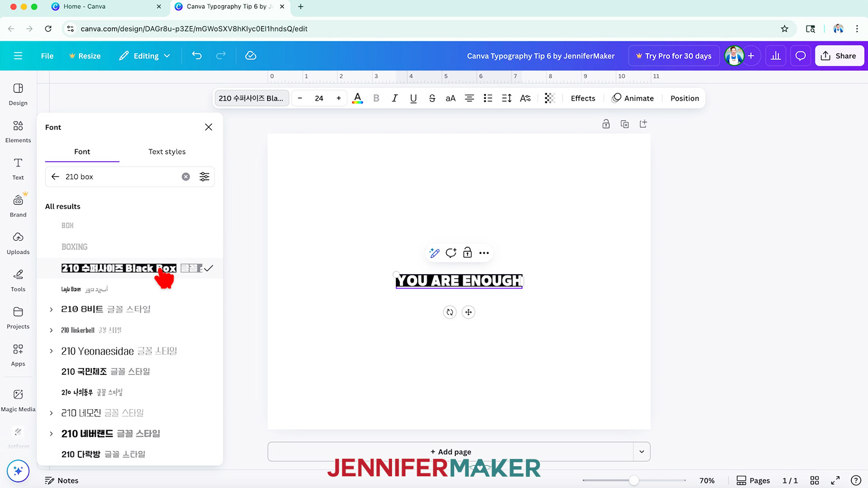
Task: Toggle italic formatting
Action: click(395, 98)
